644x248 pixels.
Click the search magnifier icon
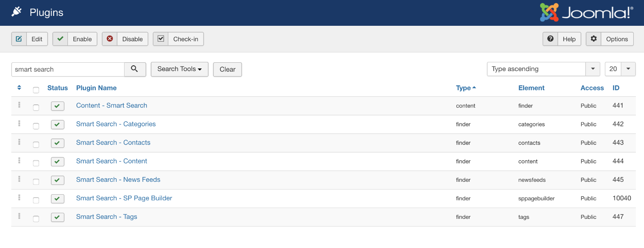pos(135,69)
